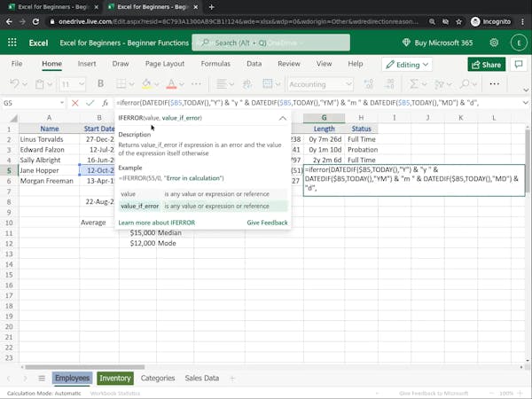The image size is (532, 399).
Task: Open the Comments pane icon
Action: click(x=519, y=64)
